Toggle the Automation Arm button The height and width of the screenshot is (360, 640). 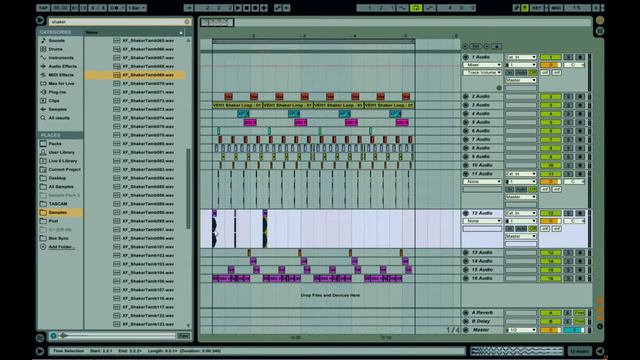pyautogui.click(x=278, y=8)
